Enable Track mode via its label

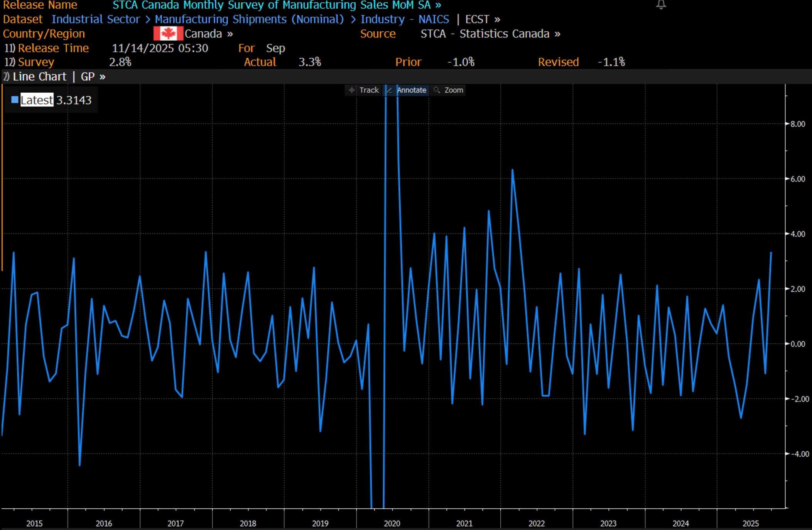coord(369,90)
